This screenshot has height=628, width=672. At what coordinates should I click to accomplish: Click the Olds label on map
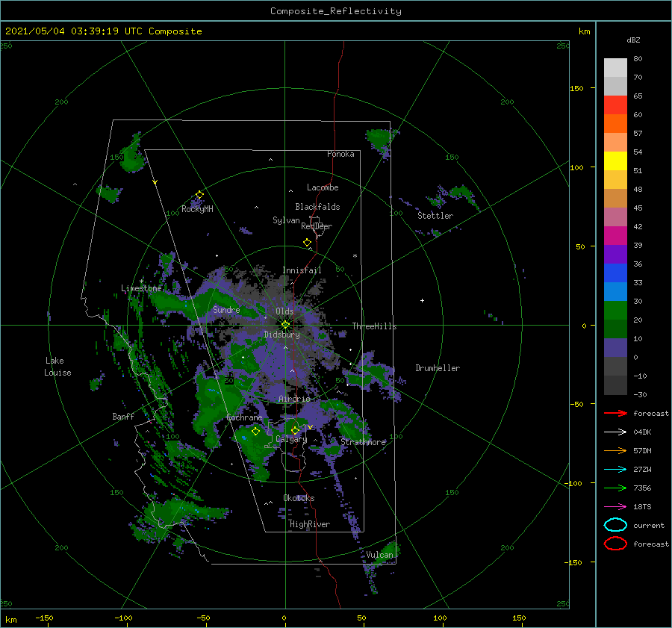[x=284, y=311]
